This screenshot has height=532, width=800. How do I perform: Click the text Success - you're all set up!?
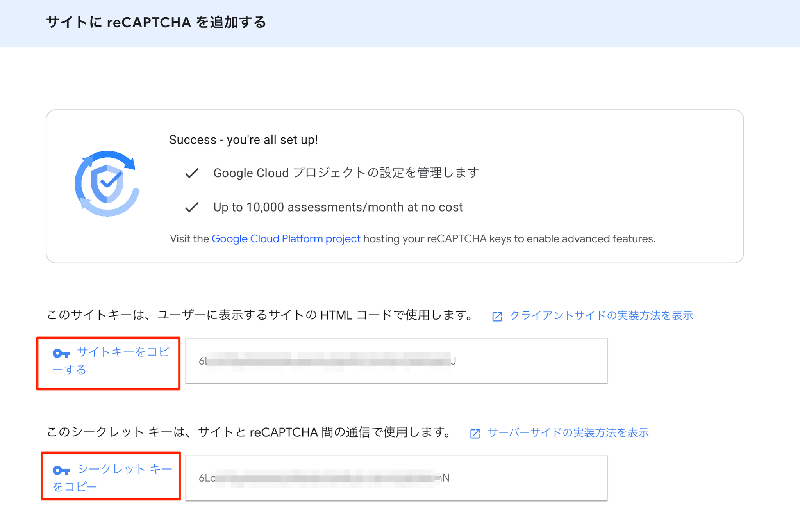point(243,139)
